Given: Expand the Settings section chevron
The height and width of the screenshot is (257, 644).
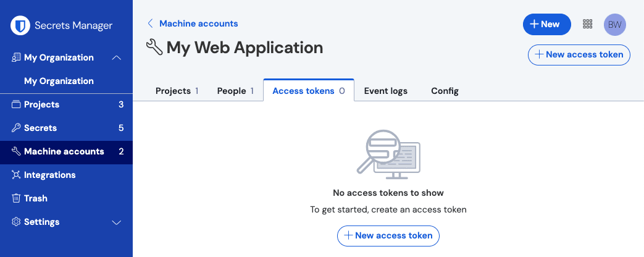Looking at the screenshot, I should point(117,222).
